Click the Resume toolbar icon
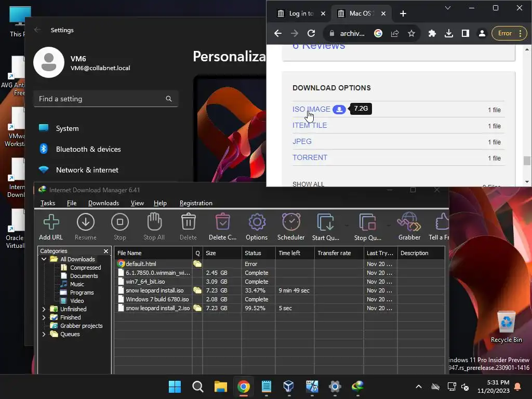This screenshot has height=399, width=532. click(86, 227)
